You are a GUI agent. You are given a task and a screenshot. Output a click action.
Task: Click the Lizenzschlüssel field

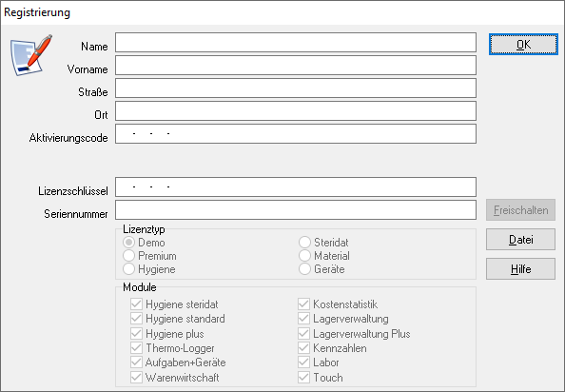coord(296,186)
